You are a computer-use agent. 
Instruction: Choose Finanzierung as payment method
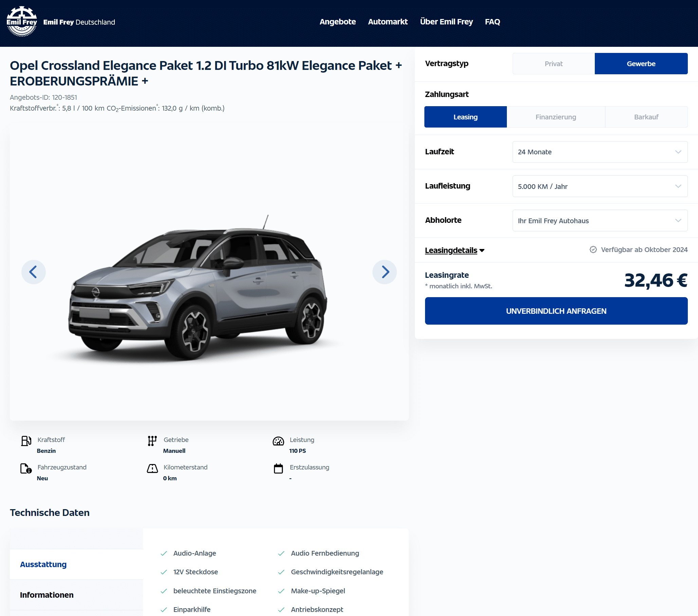click(x=556, y=117)
